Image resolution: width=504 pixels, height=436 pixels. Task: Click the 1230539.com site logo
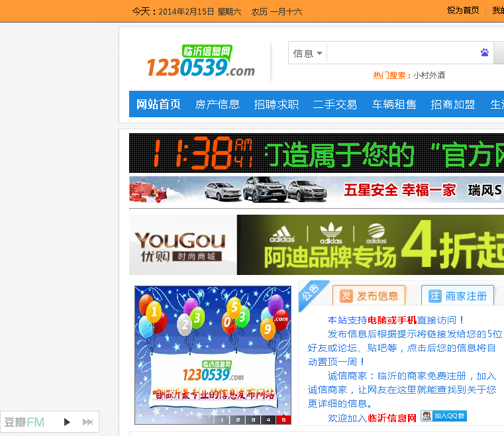[201, 62]
